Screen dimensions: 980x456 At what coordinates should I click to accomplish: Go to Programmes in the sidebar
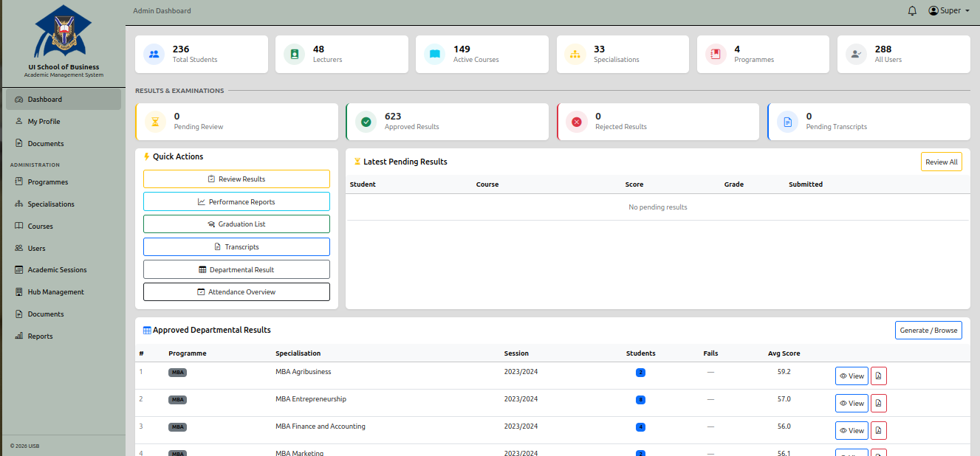[64, 182]
